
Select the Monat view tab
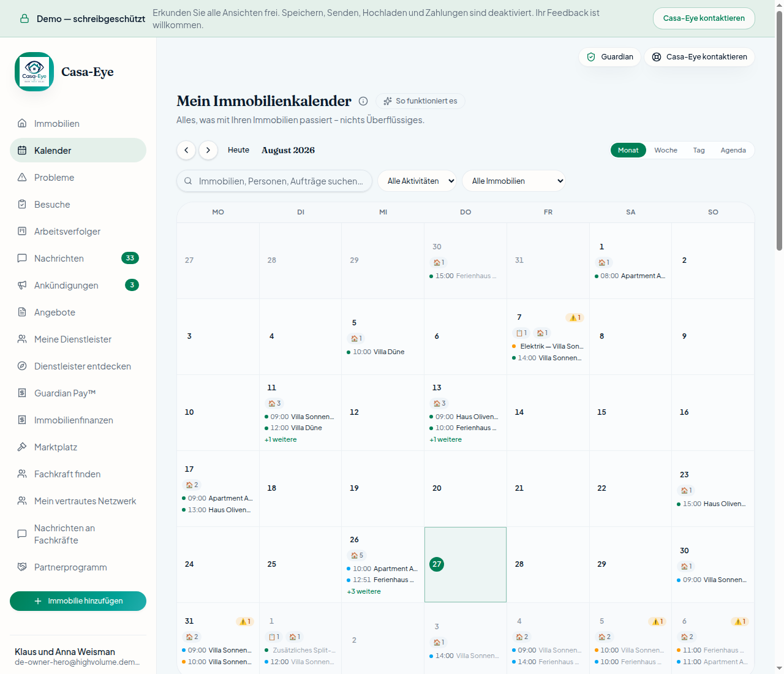[x=628, y=150]
